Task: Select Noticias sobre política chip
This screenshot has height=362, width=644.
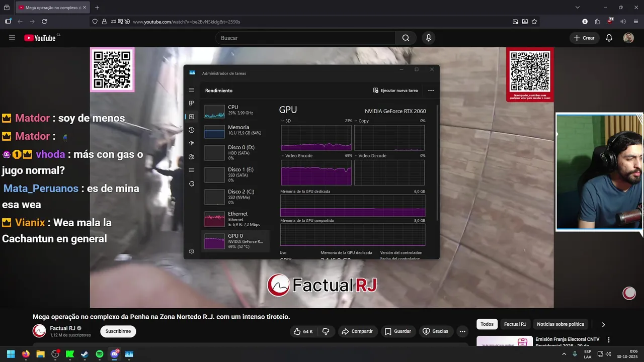Action: pos(560,324)
